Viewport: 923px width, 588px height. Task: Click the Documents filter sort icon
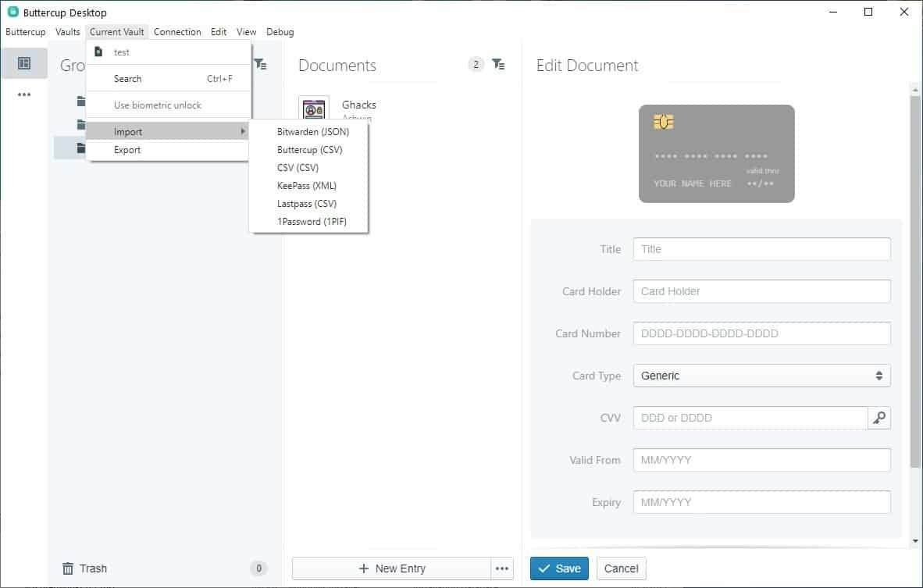pyautogui.click(x=498, y=64)
